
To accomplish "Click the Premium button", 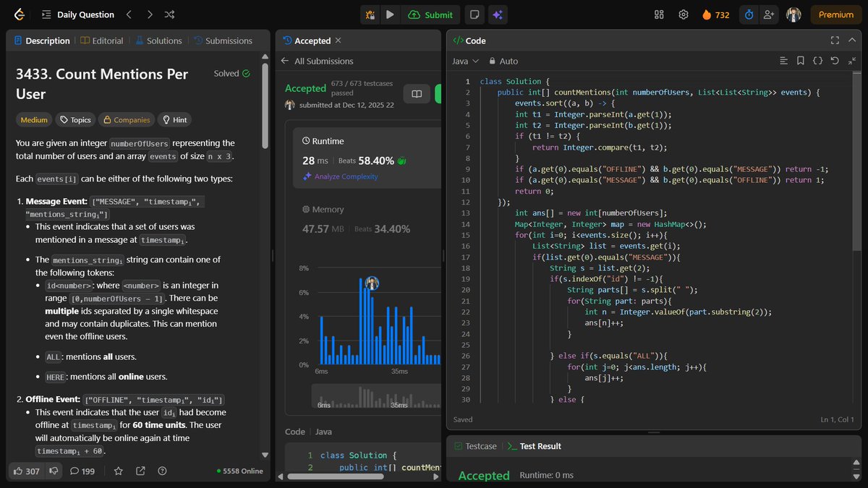I will click(x=836, y=14).
